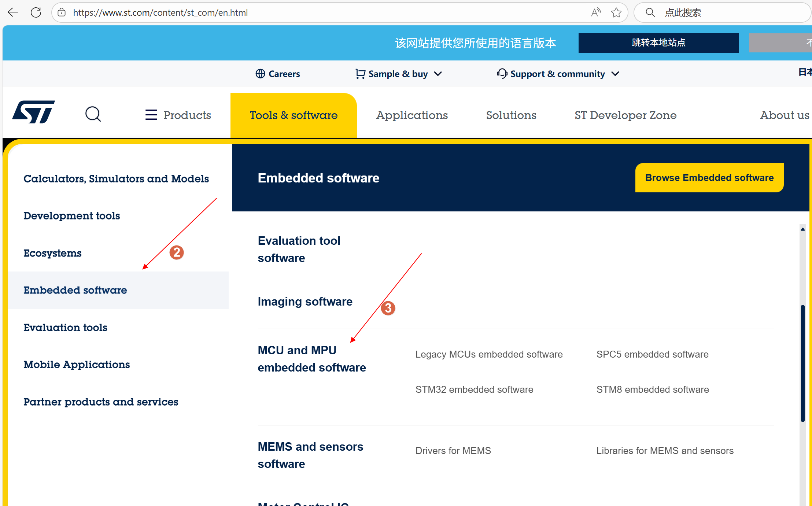Click the submenu scrollbar thumb
Image resolution: width=812 pixels, height=506 pixels.
pyautogui.click(x=802, y=363)
